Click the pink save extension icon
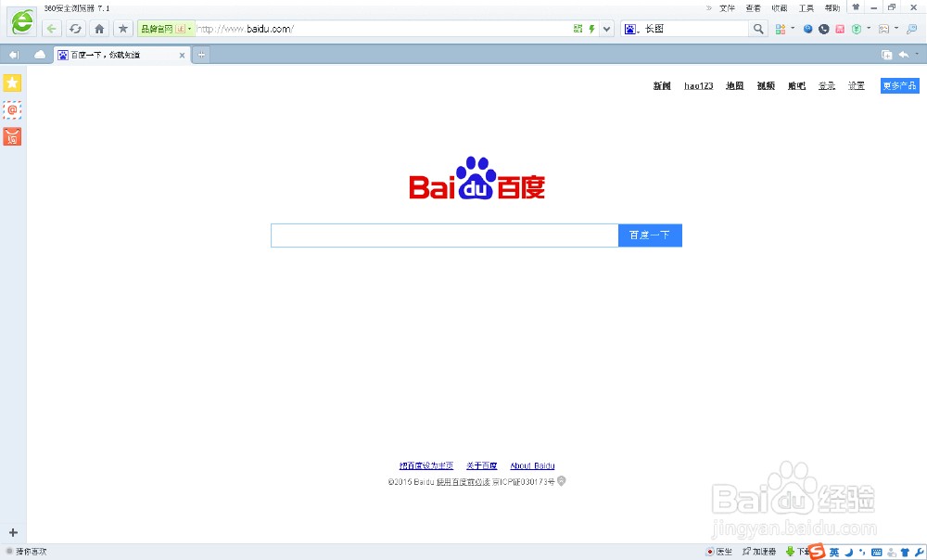The image size is (927, 560). (x=840, y=29)
